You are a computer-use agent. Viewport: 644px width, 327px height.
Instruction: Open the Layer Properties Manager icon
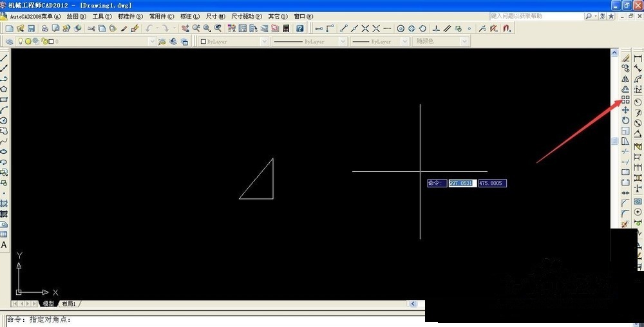coord(9,41)
